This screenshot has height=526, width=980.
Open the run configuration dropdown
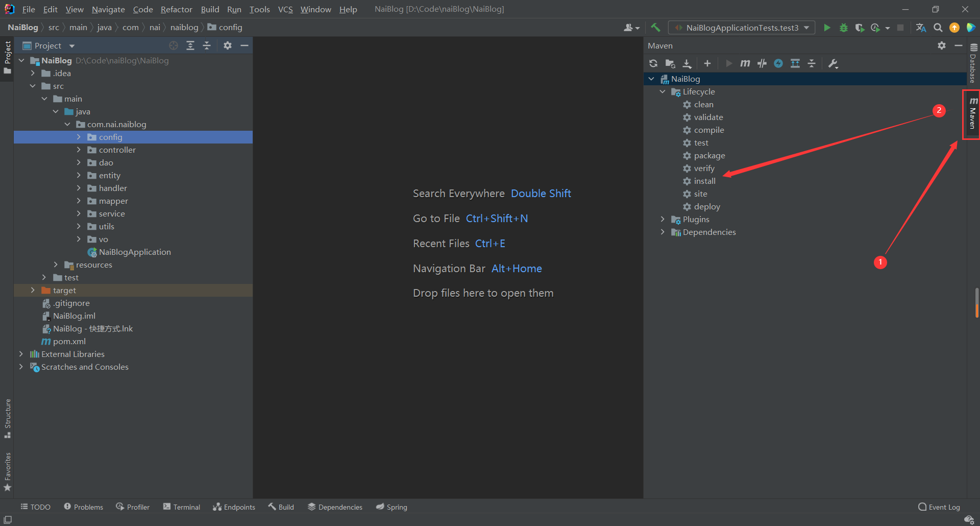pyautogui.click(x=742, y=28)
